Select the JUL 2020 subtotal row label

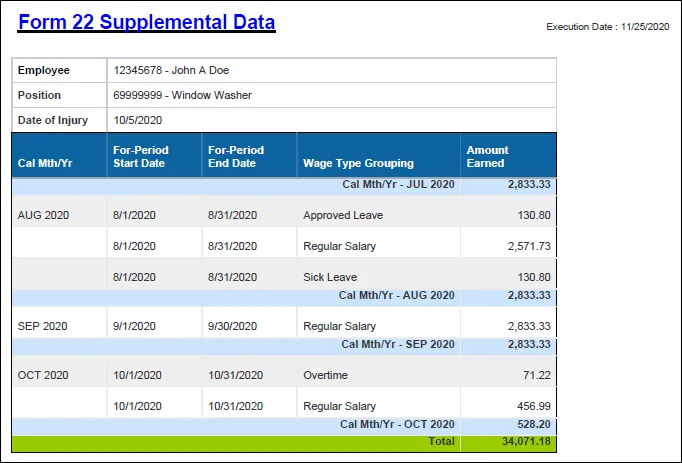point(398,185)
